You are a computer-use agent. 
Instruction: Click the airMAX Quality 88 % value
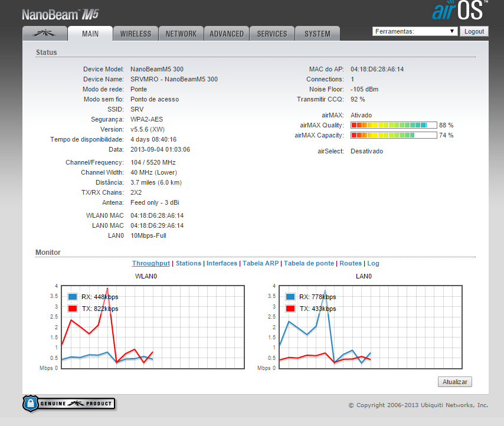pyautogui.click(x=446, y=125)
